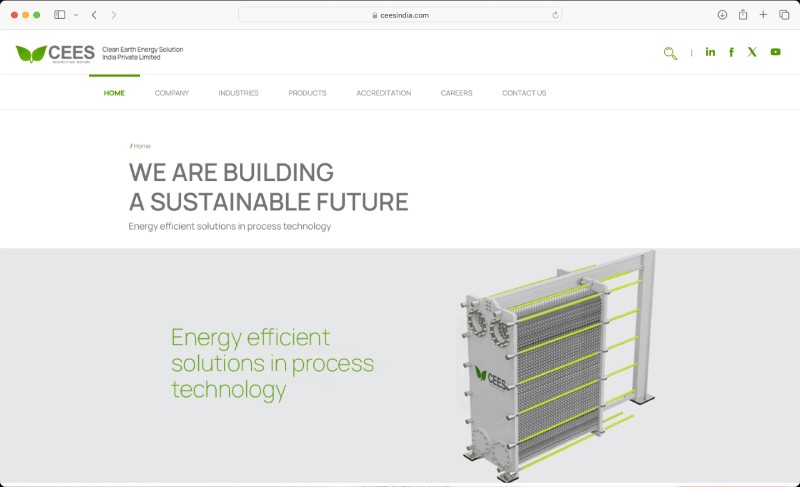Click the lock icon in address bar

point(375,15)
